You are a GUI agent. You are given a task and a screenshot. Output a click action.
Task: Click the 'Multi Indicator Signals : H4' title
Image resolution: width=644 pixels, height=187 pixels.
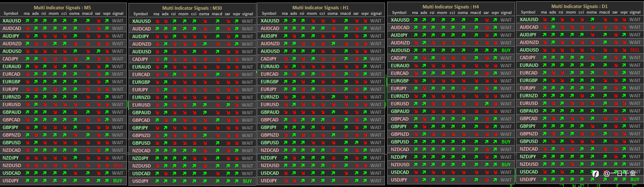(451, 7)
